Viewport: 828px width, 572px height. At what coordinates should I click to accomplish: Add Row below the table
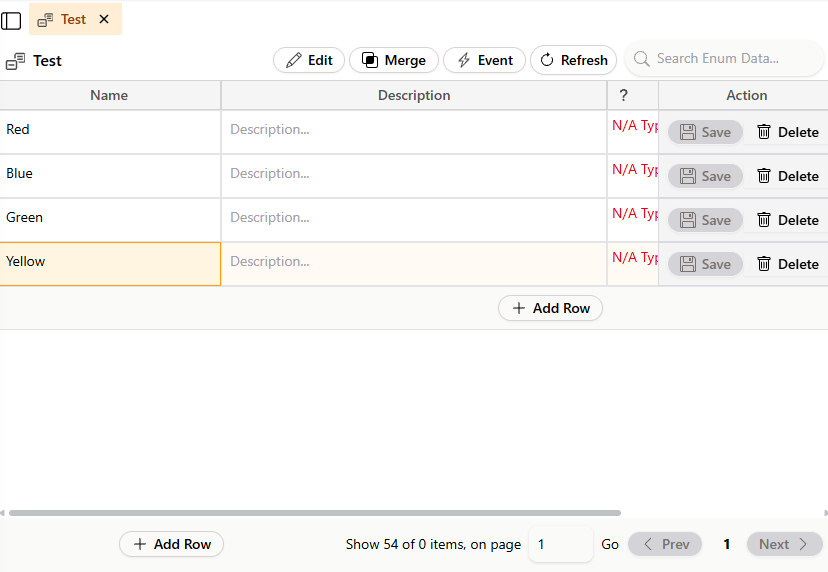(550, 308)
